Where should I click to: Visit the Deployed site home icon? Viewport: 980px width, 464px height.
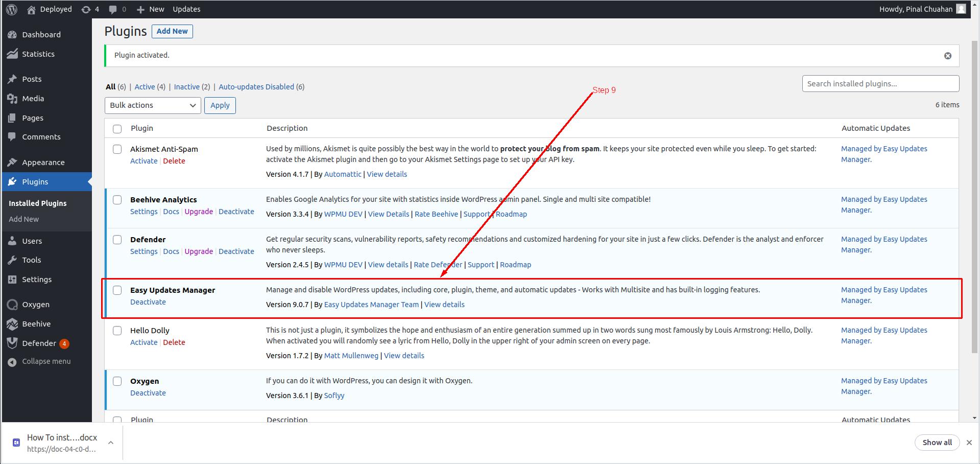pos(32,9)
